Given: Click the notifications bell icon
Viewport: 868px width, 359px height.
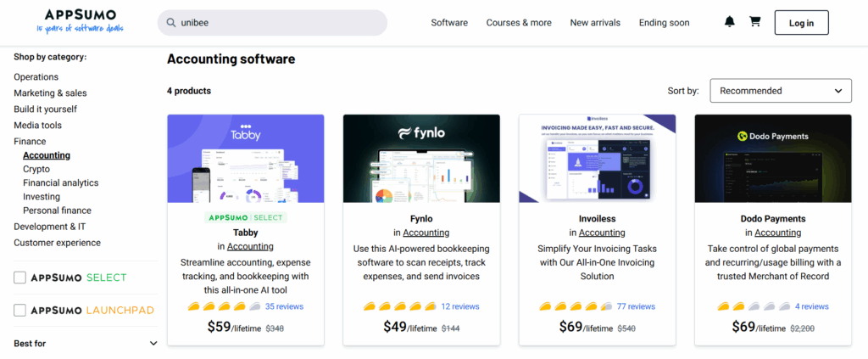Looking at the screenshot, I should 730,22.
